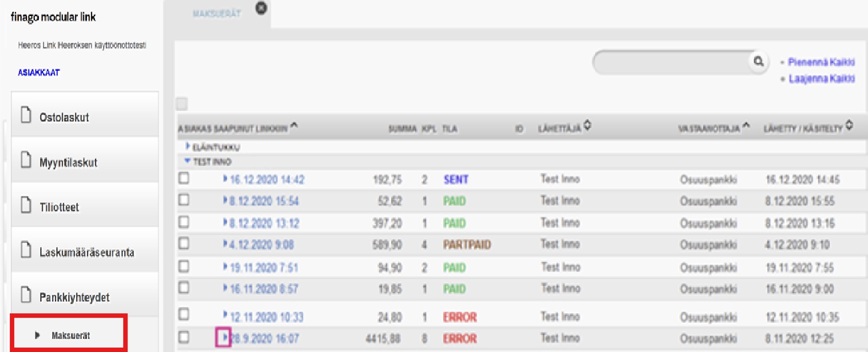Close the Maksuerät tab with X icon
Screen dimensions: 868x352
pos(261,8)
